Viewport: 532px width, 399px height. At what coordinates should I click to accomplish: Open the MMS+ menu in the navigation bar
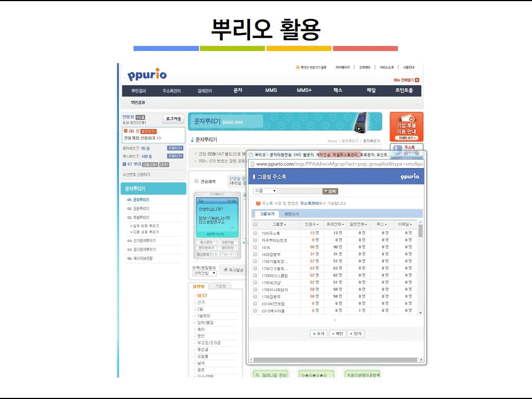(304, 90)
